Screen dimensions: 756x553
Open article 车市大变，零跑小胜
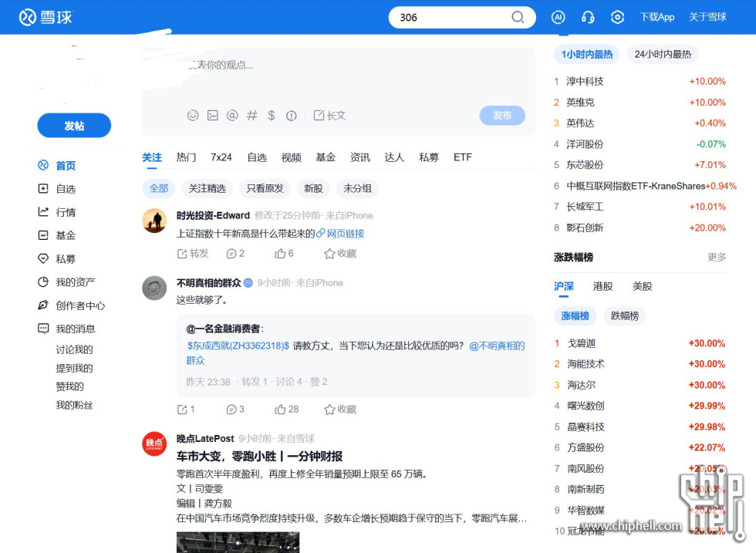[259, 456]
